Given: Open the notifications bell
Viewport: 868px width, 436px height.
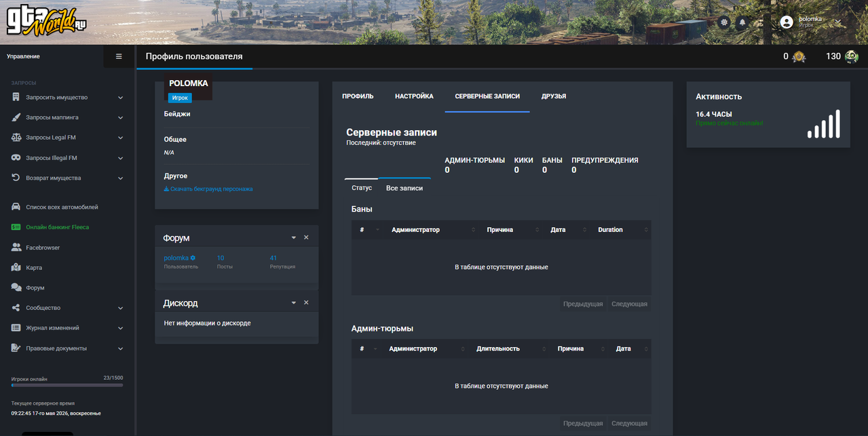Looking at the screenshot, I should [742, 22].
